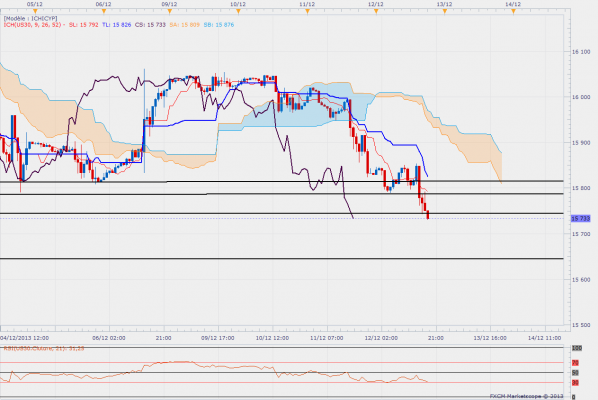Click the SA: 15 809 legend label

coord(185,25)
